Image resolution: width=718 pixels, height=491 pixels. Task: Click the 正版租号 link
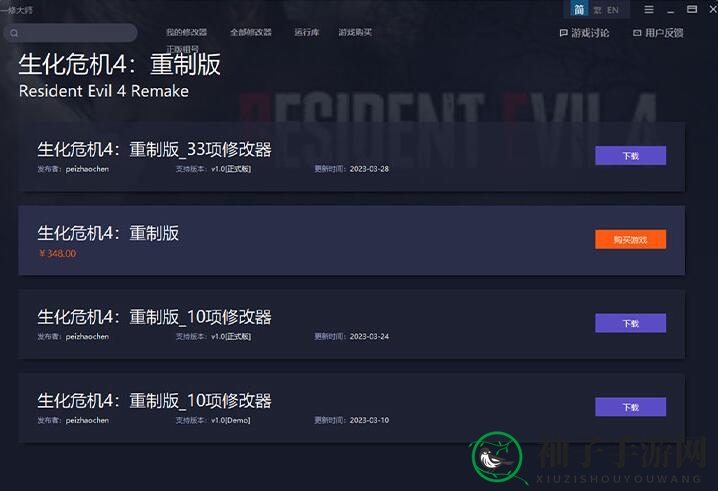pos(182,49)
